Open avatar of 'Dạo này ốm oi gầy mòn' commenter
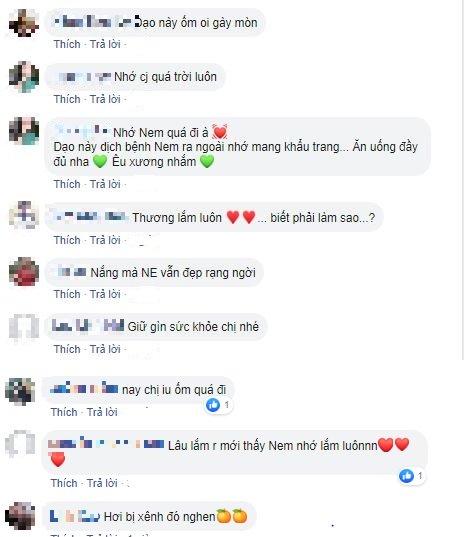Screen dimensions: 464x537 [x=24, y=23]
